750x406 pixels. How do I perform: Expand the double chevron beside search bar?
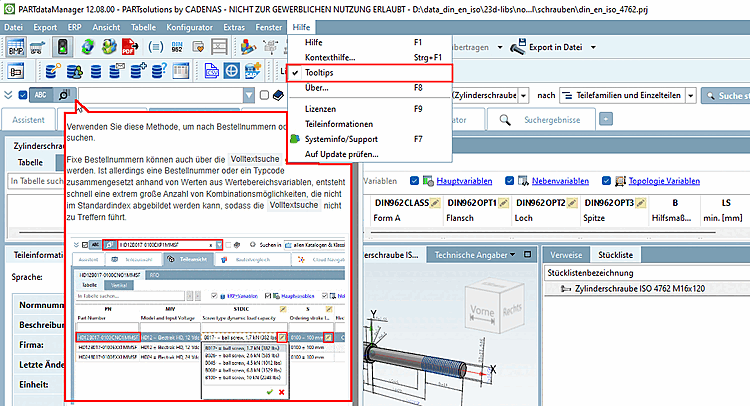8,95
